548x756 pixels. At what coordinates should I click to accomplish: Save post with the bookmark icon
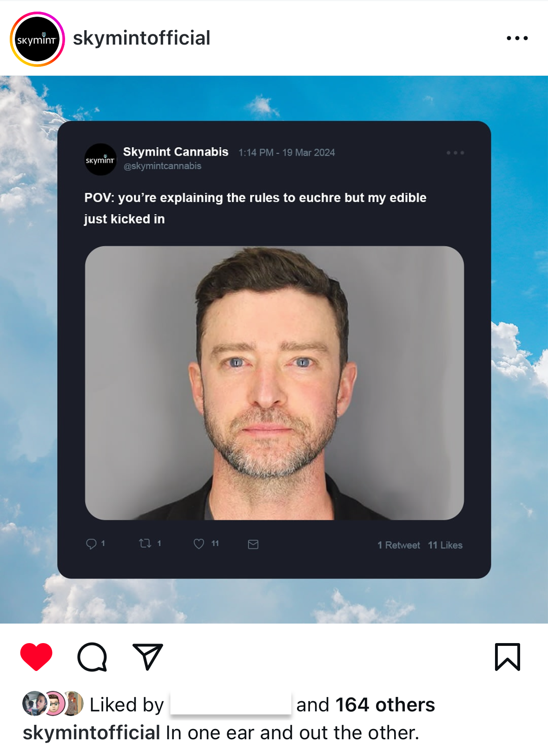pyautogui.click(x=508, y=657)
